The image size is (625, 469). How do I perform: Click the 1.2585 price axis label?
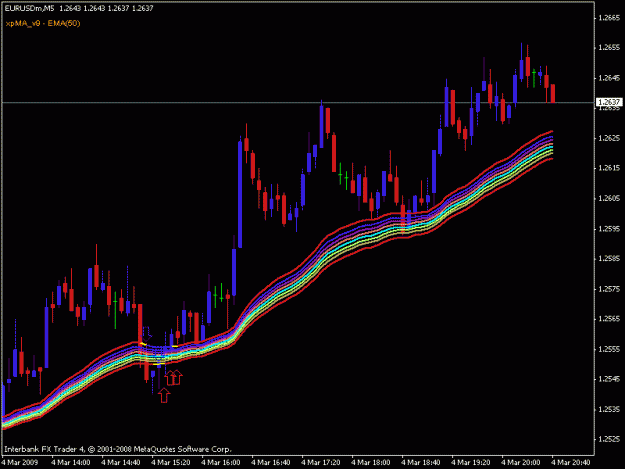tap(609, 258)
